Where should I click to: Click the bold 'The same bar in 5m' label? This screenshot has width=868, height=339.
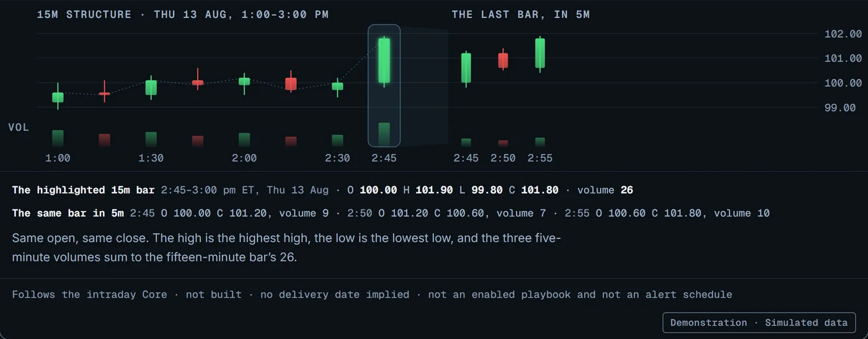pyautogui.click(x=68, y=213)
